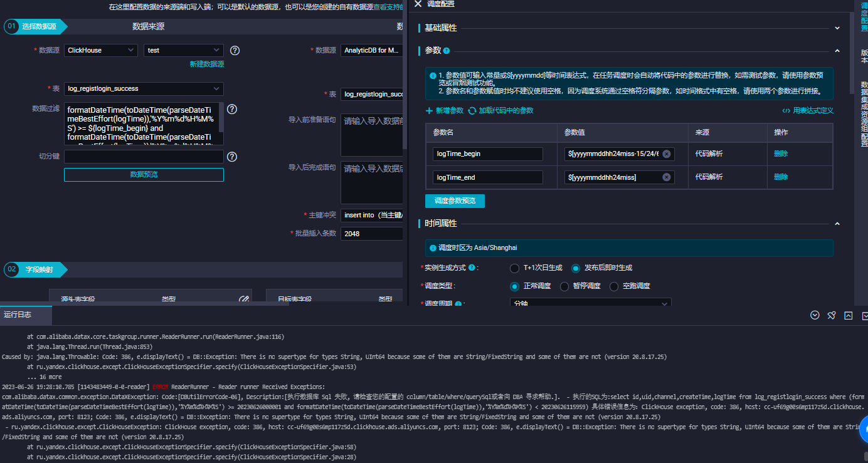Close the 调度配置 panel
The height and width of the screenshot is (463, 868).
pyautogui.click(x=418, y=4)
